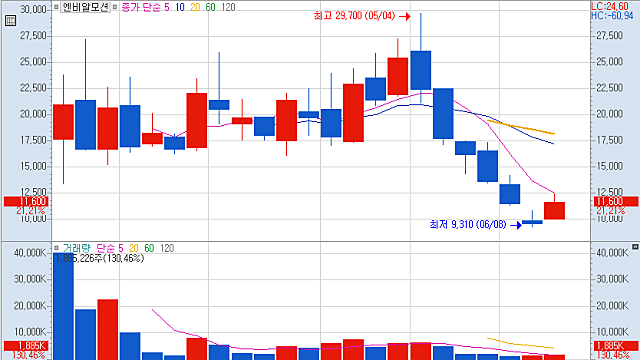Click the 거래량 volume indicator label
This screenshot has height=360, width=640.
(76, 248)
